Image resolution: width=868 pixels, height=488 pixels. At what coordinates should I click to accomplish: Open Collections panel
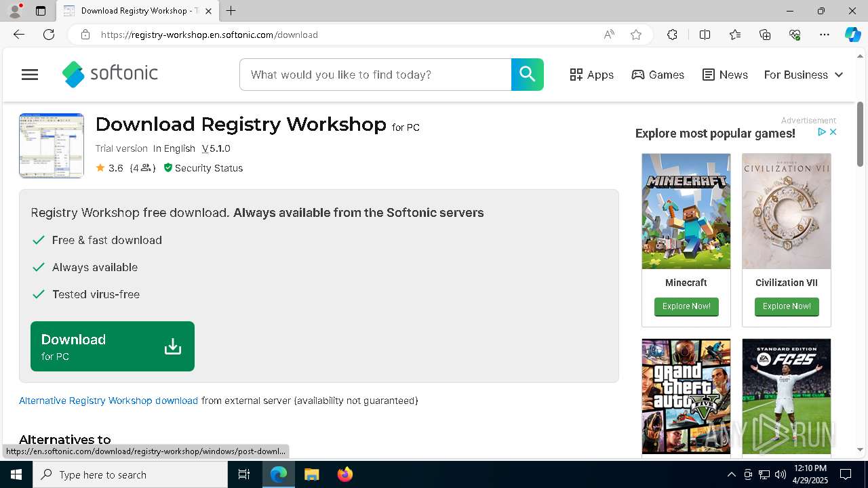tap(765, 35)
